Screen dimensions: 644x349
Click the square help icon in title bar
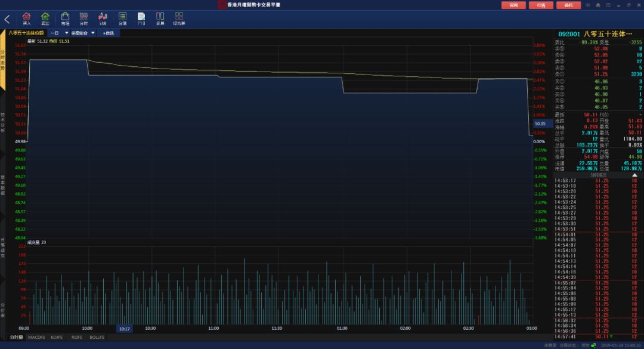[x=608, y=5]
